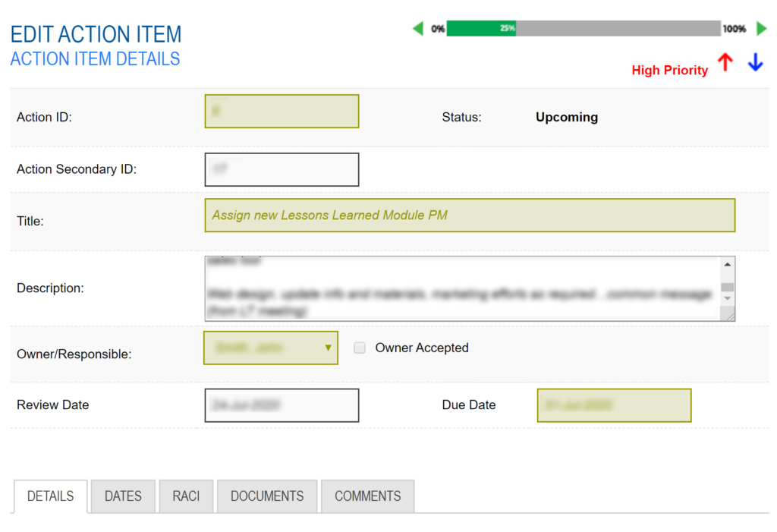
Task: Raise priority with the red up arrow
Action: (x=725, y=62)
